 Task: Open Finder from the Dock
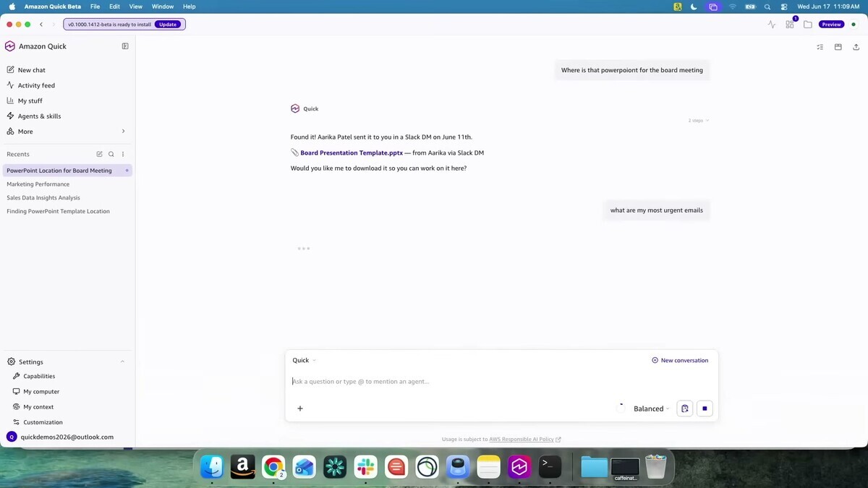[x=212, y=467]
